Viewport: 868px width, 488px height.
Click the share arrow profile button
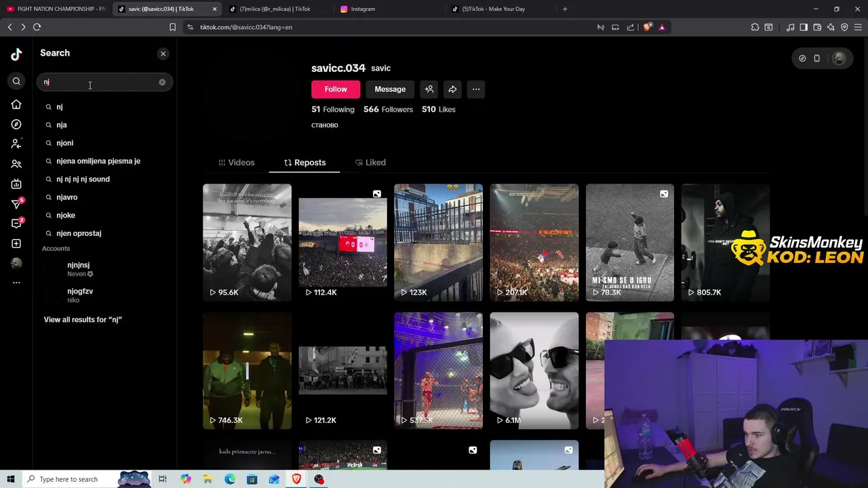click(x=452, y=89)
